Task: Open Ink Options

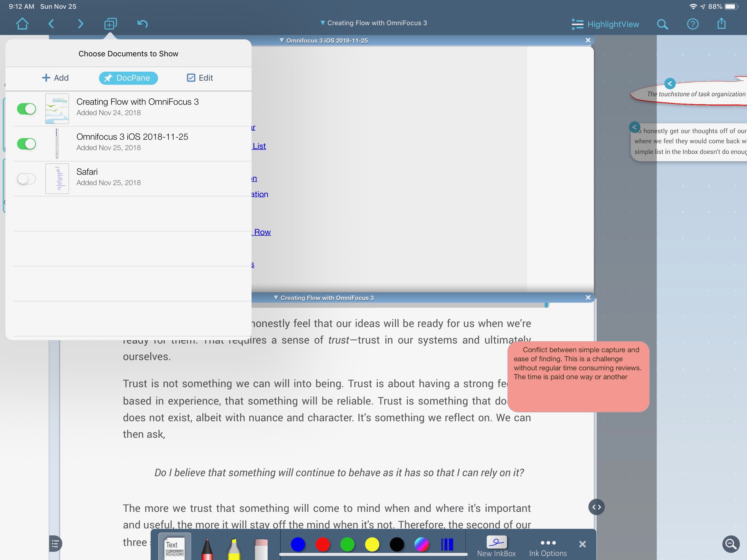Action: point(548,548)
